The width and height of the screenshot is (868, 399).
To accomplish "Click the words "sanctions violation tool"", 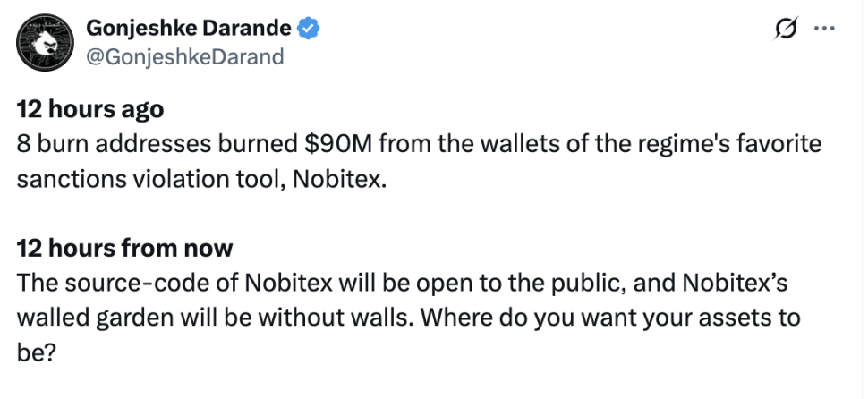I will [x=149, y=179].
